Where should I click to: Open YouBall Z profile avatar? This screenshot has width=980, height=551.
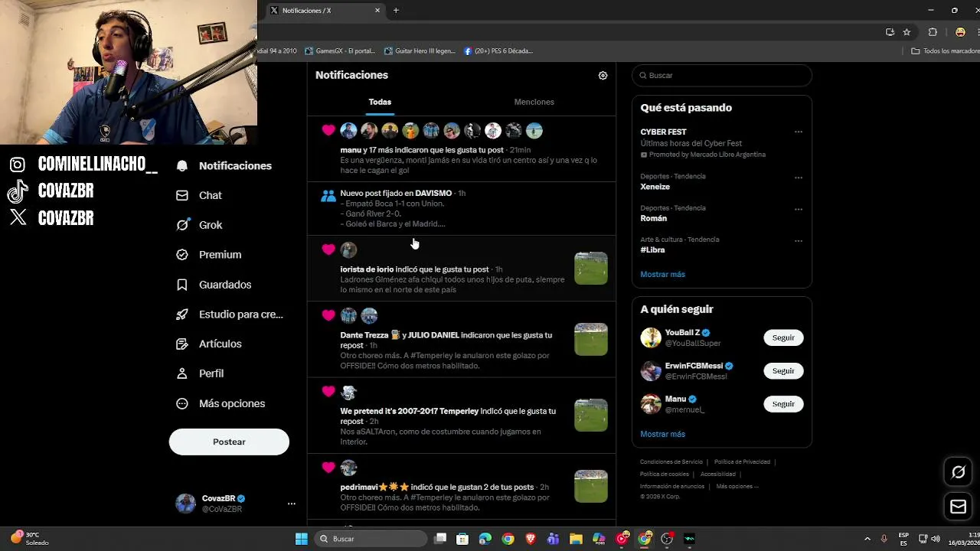coord(651,337)
